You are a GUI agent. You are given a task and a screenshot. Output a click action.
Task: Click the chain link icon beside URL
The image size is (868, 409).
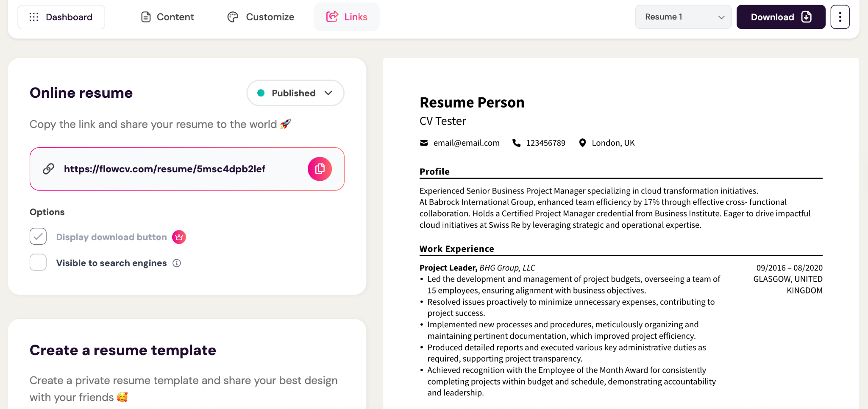49,169
